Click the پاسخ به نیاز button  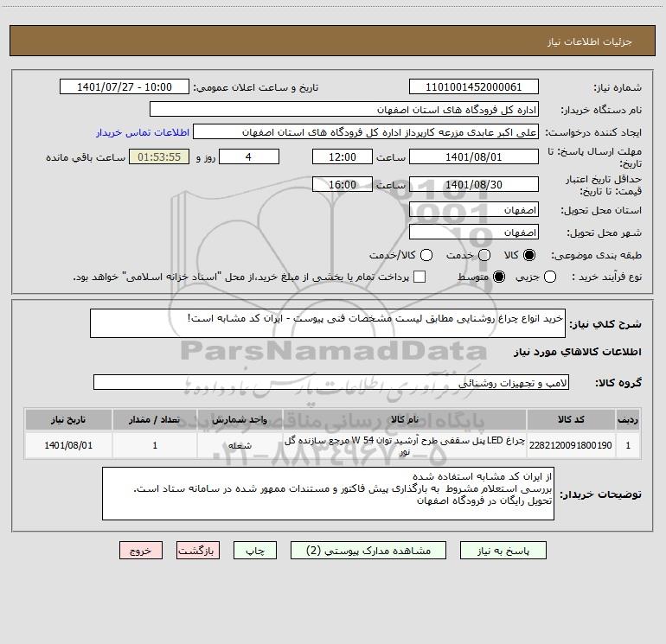(503, 551)
